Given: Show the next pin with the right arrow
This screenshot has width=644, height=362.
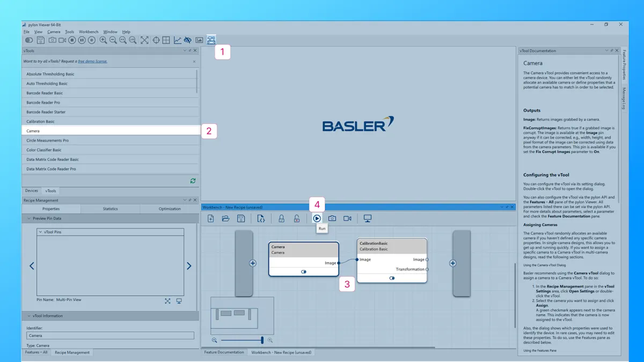Looking at the screenshot, I should tap(189, 266).
